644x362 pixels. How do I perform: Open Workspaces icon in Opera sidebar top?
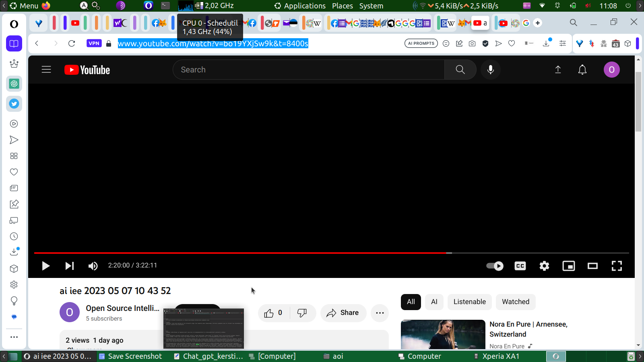[14, 43]
